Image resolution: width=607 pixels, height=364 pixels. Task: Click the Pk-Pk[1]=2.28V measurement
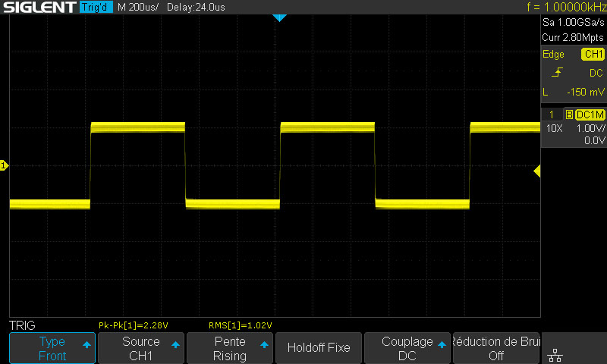coord(134,325)
